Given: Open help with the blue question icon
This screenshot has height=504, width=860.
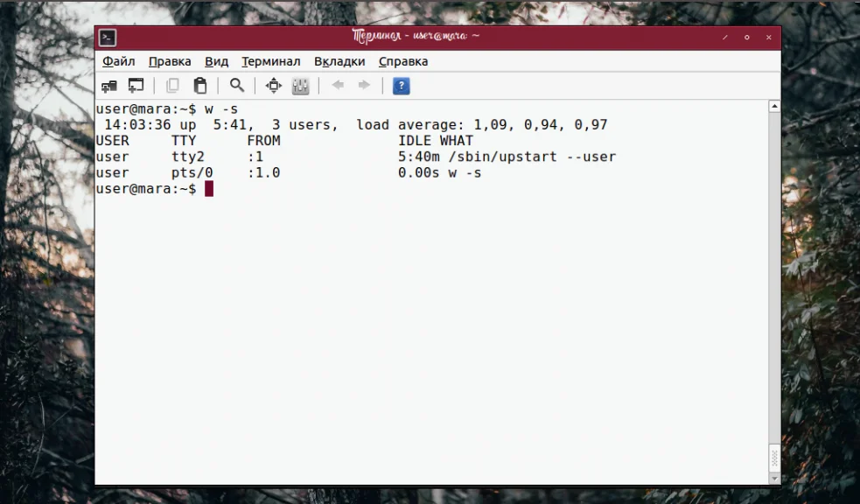Looking at the screenshot, I should pyautogui.click(x=401, y=86).
